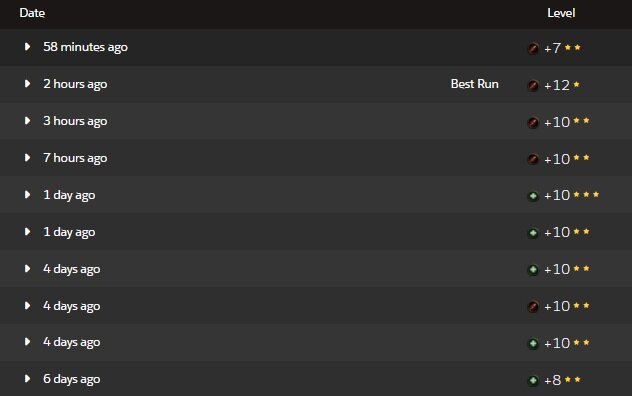Click the healer role icon on the +8 run

click(533, 380)
